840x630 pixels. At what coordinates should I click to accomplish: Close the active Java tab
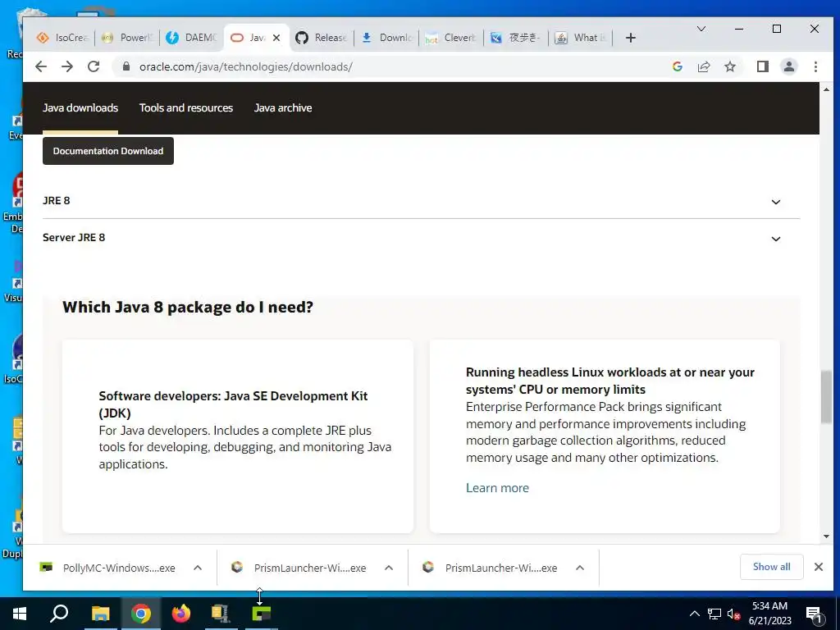point(276,38)
